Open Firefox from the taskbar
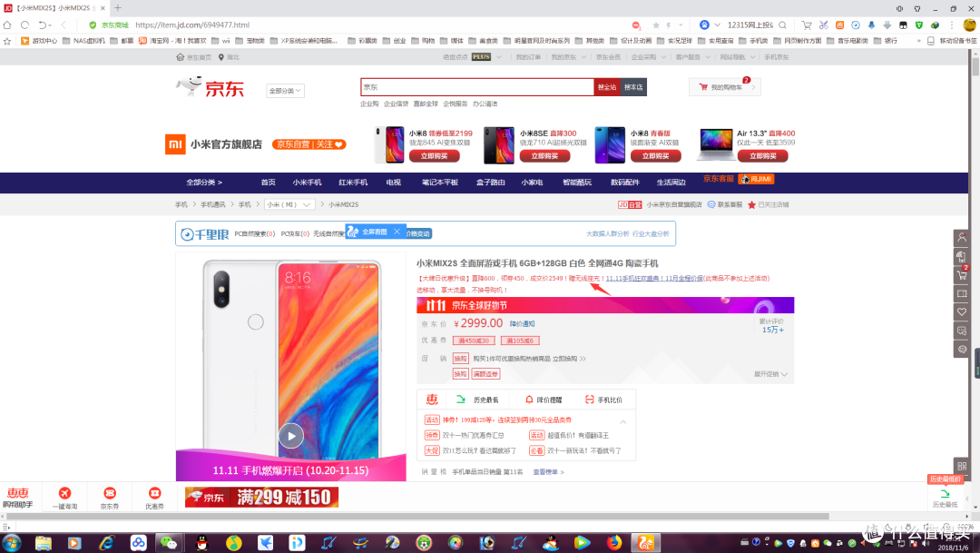The image size is (980, 553). point(614,542)
